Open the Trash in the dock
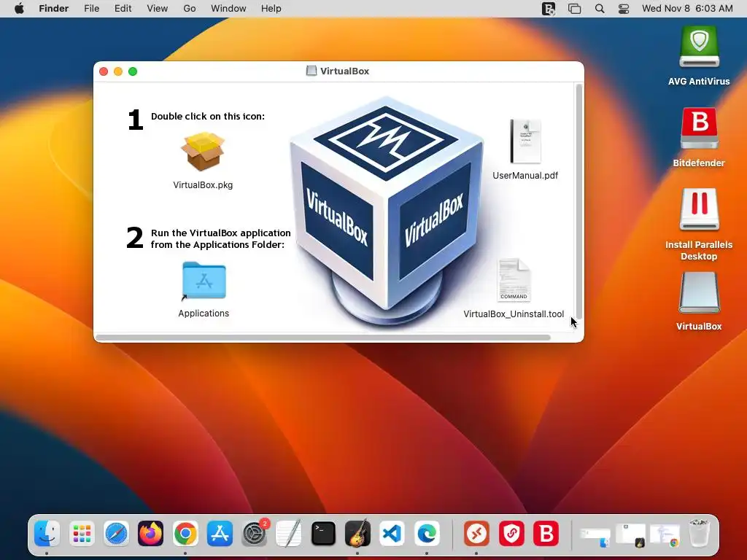This screenshot has width=747, height=560. (700, 533)
